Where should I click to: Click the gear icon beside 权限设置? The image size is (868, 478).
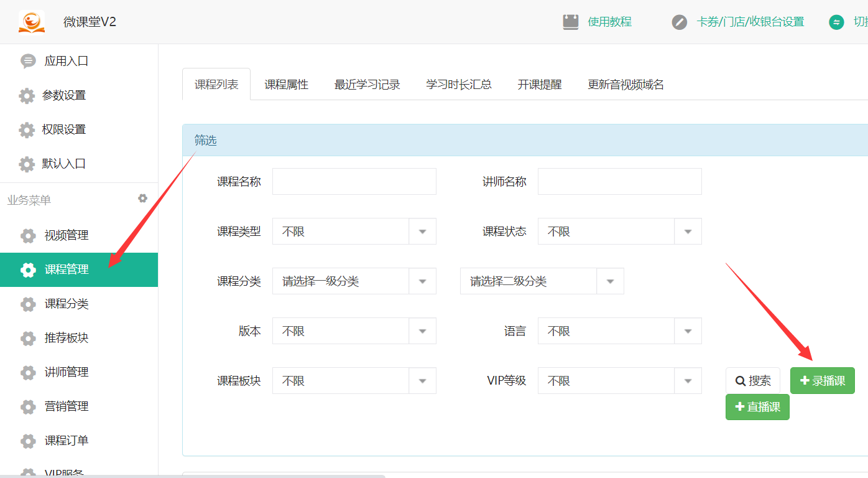(x=27, y=130)
